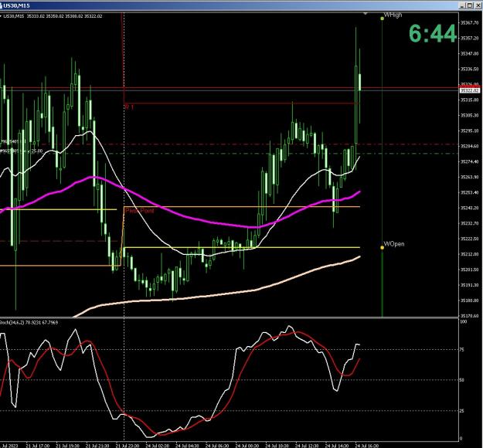Viewport: 483px width, 448px height.
Task: Click the Stoch(34,6,2) indicator label
Action: click(x=29, y=322)
